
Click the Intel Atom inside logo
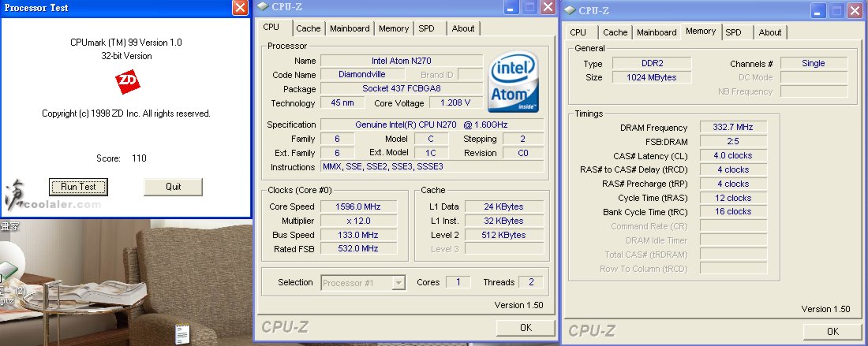coord(514,82)
